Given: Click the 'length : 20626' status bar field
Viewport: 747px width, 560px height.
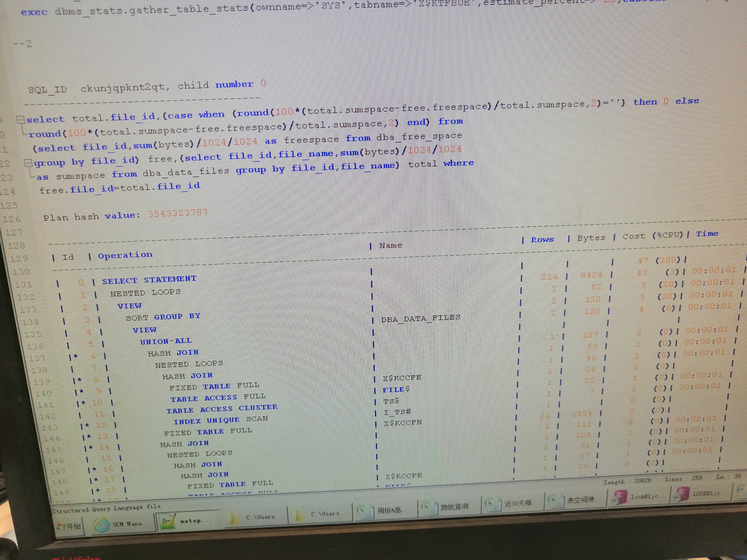Looking at the screenshot, I should click(x=627, y=481).
